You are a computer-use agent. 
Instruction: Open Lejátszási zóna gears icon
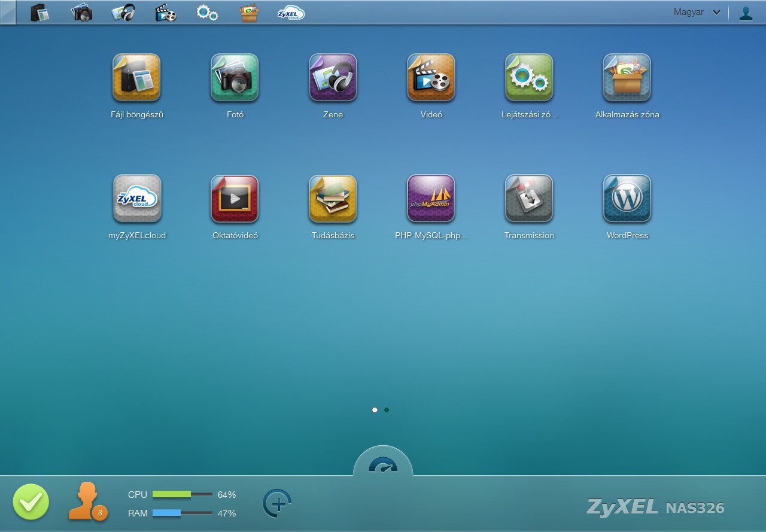pyautogui.click(x=529, y=78)
